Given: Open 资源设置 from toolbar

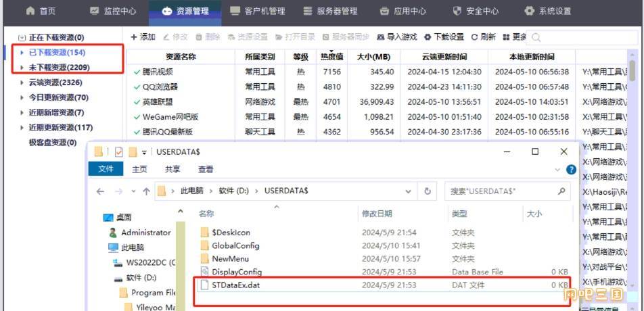Looking at the screenshot, I should coord(248,37).
